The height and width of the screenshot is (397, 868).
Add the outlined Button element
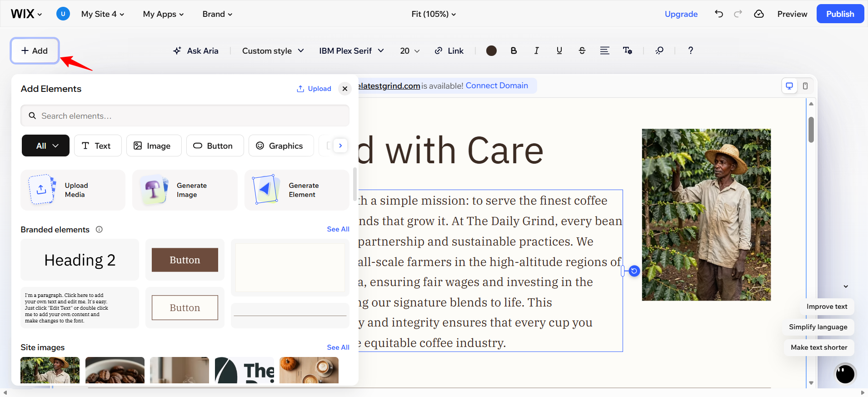pos(185,307)
